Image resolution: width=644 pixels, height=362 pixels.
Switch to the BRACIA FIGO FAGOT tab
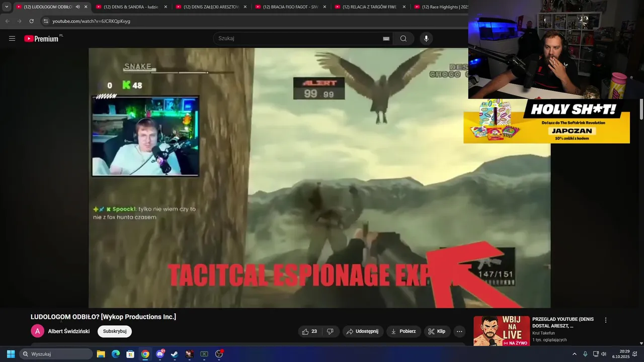pyautogui.click(x=290, y=7)
